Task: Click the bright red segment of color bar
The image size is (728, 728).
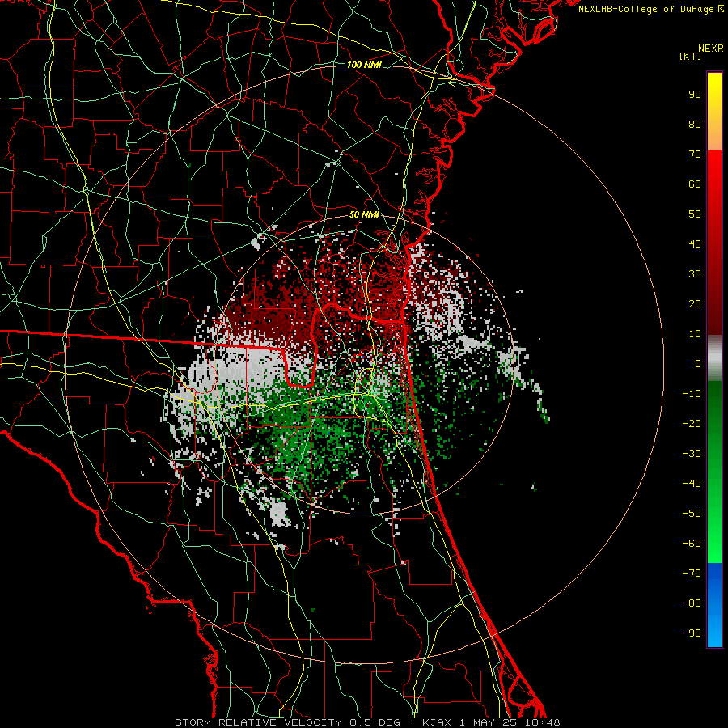Action: (714, 243)
